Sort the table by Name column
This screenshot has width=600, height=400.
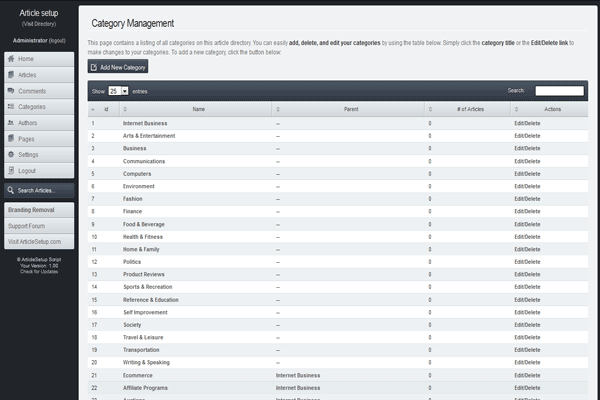(x=198, y=109)
